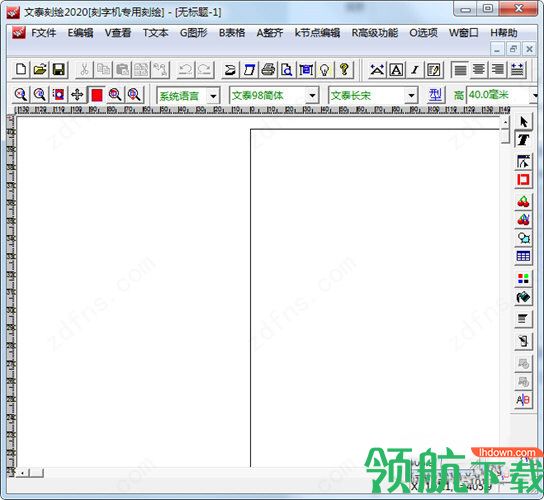Toggle right text alignment

click(498, 69)
